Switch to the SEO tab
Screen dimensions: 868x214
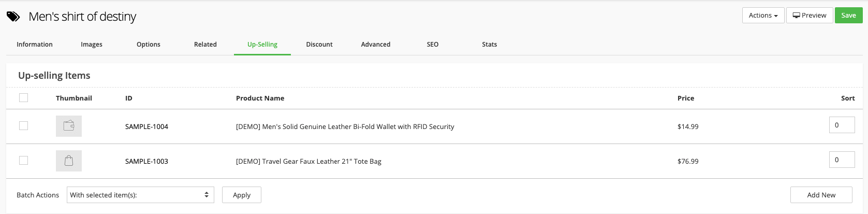tap(433, 45)
